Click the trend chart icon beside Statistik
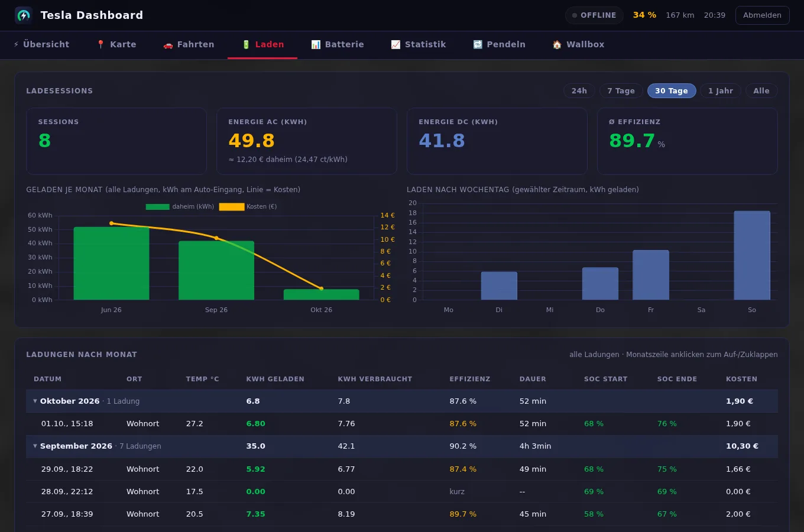 [x=395, y=44]
